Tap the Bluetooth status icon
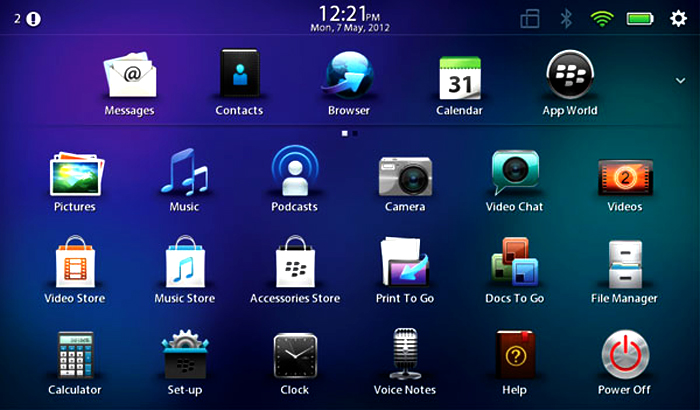Viewport: 700px width, 410px height. pos(566,19)
